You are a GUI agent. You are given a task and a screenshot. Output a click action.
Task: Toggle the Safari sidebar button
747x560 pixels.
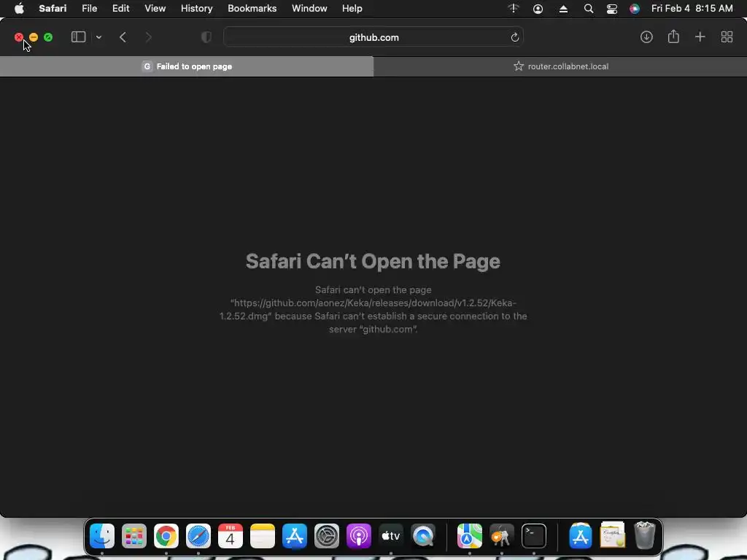point(78,37)
